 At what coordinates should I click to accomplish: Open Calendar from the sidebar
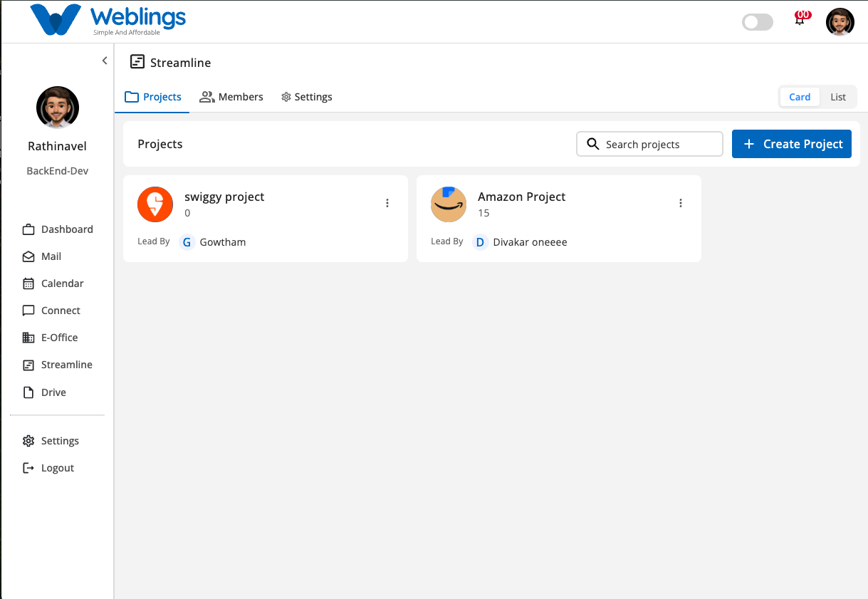tap(53, 283)
